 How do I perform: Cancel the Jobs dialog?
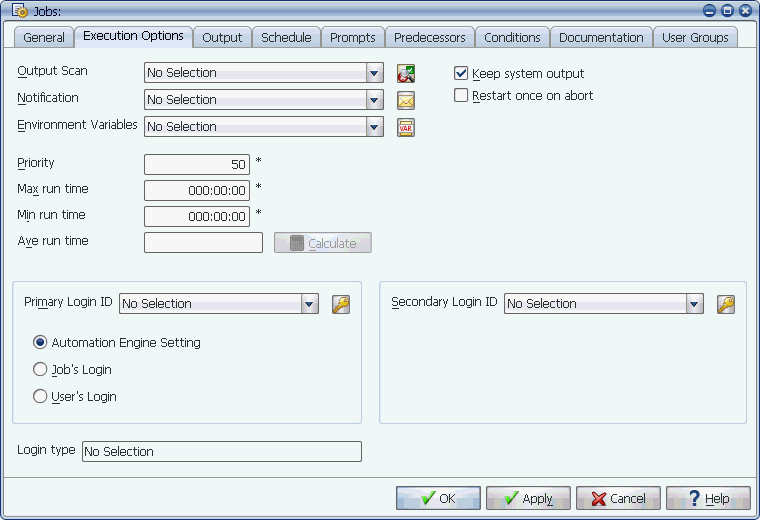(618, 498)
